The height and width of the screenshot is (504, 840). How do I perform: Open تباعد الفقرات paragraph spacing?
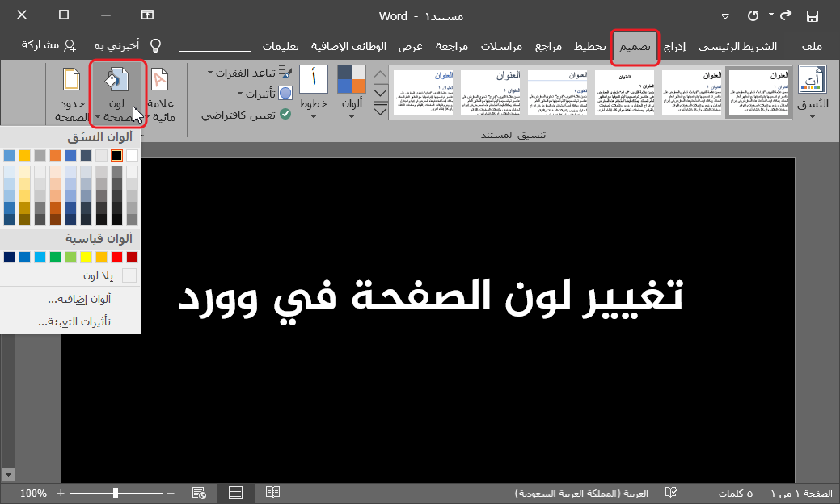pos(250,73)
